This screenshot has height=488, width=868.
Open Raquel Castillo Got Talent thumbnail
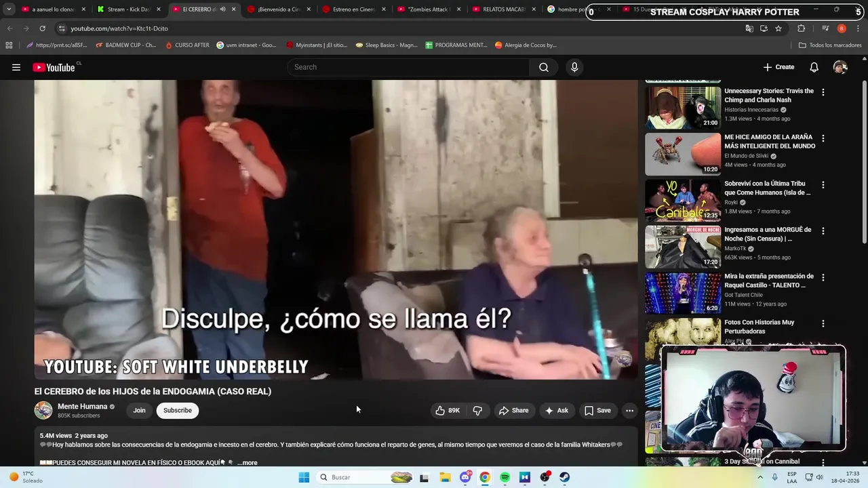click(683, 293)
